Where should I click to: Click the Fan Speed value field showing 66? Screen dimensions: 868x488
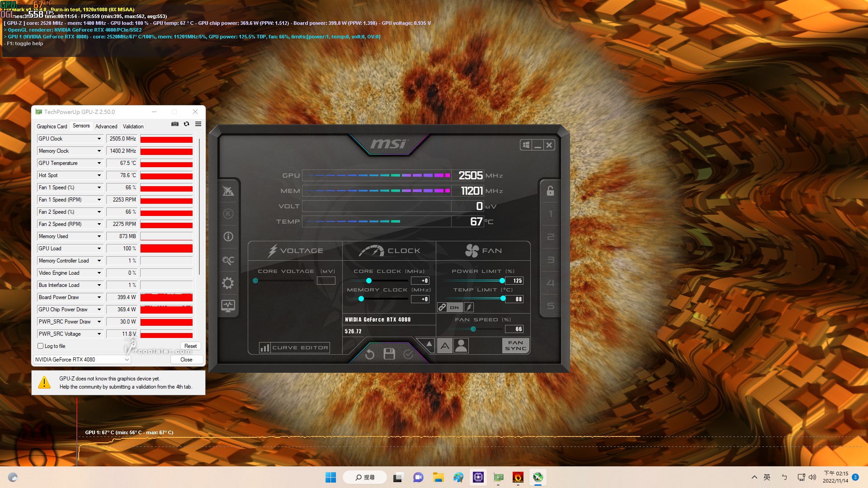point(514,329)
